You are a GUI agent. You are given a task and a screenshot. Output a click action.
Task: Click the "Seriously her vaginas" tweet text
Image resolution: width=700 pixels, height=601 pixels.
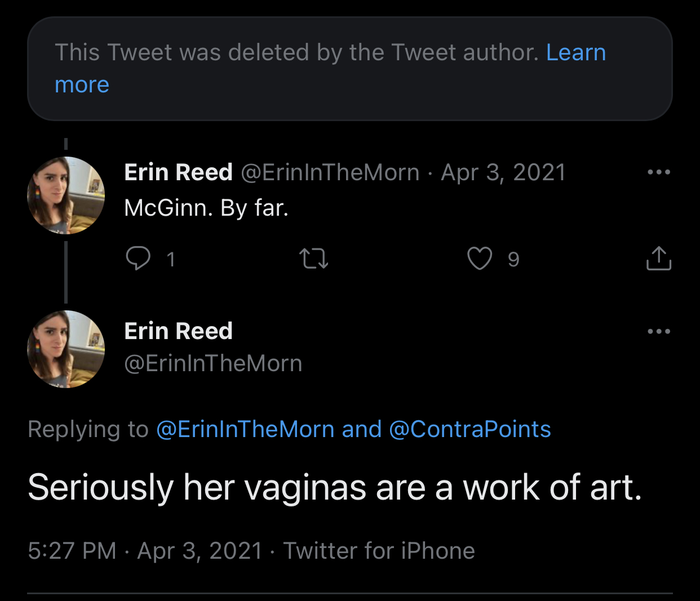[335, 487]
